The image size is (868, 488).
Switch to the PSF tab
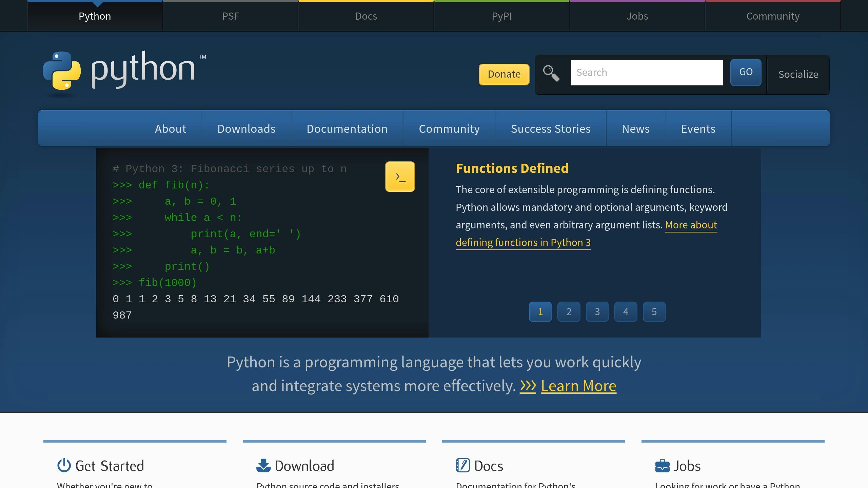[230, 16]
